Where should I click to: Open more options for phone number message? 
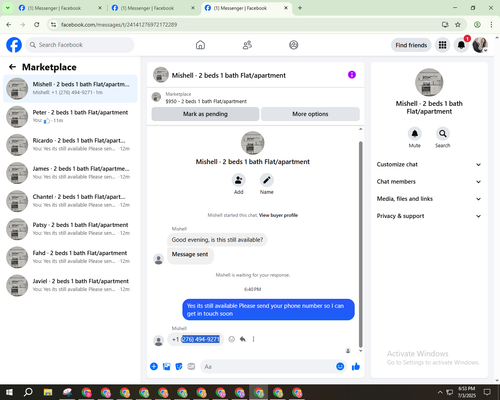click(x=253, y=339)
